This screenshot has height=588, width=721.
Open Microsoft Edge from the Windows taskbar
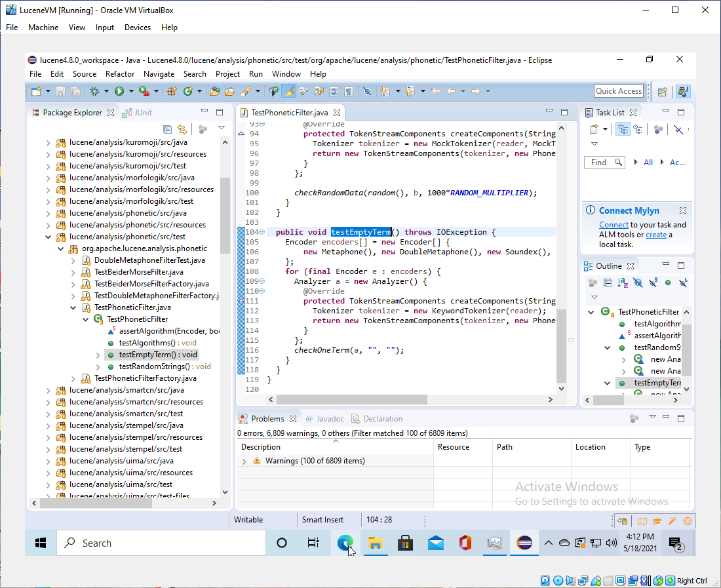(345, 543)
